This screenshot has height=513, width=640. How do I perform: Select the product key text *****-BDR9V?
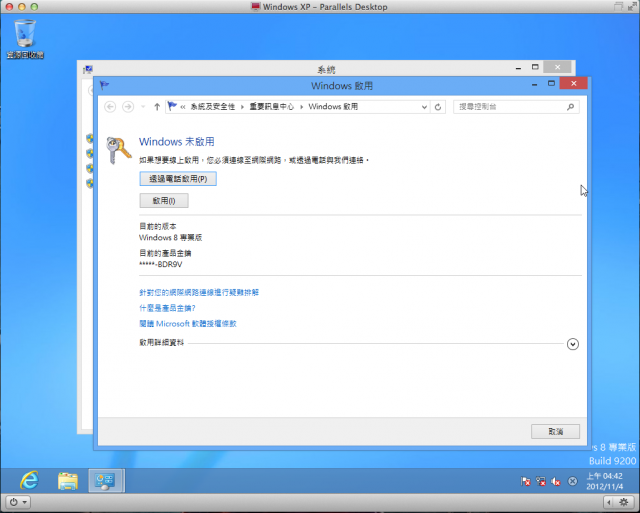pos(160,264)
